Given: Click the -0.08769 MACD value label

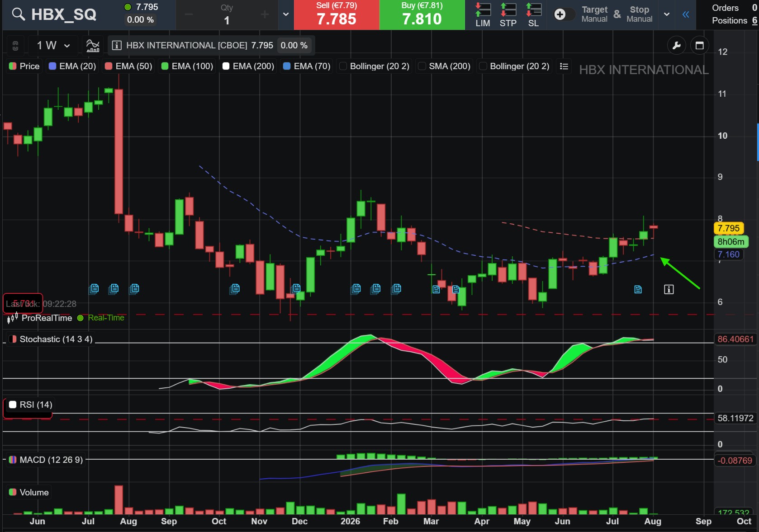Looking at the screenshot, I should click(x=735, y=461).
